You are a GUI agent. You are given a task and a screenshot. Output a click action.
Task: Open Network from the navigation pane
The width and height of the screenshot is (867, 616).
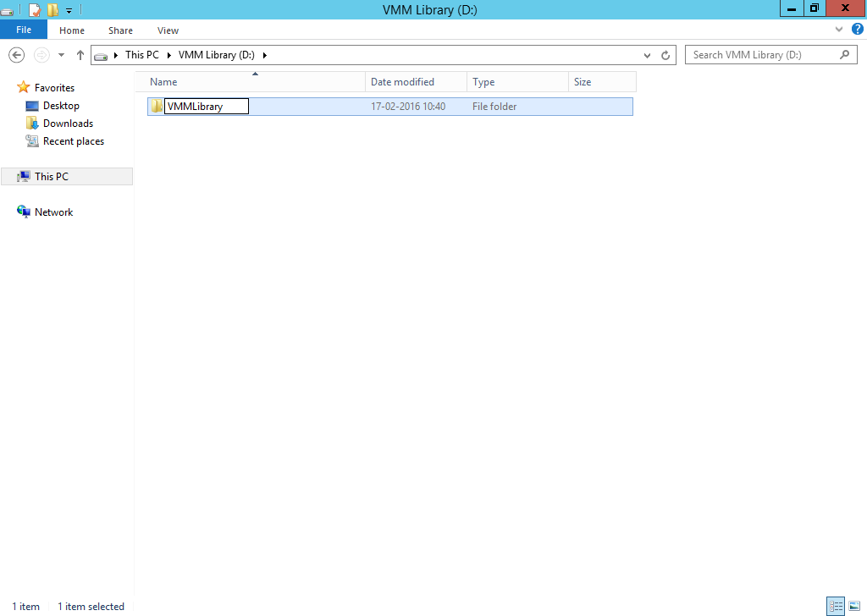click(x=52, y=212)
